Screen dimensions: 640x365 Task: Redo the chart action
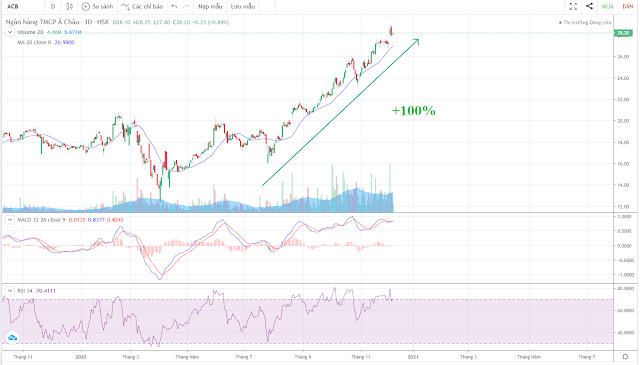(x=186, y=7)
